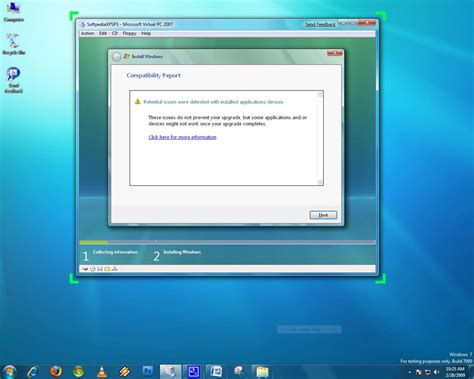
Task: Click the floppy disk status bar icon
Action: click(100, 269)
